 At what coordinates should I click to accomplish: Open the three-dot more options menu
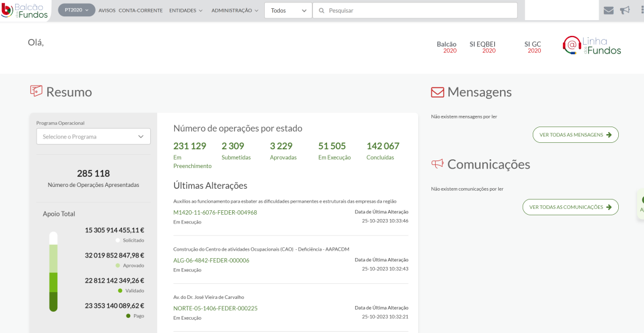coord(641,10)
